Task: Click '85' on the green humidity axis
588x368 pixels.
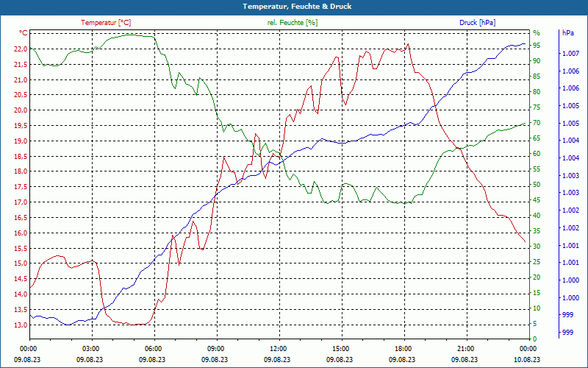Action: [537, 77]
